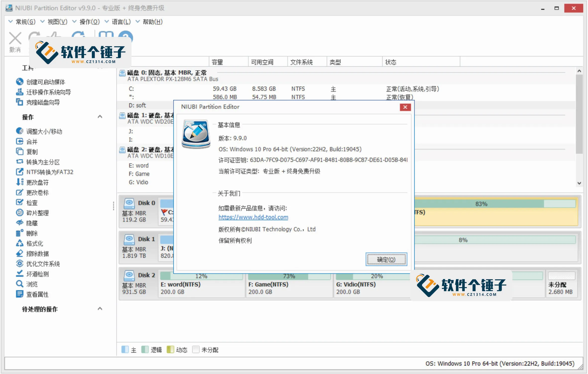This screenshot has width=588, height=374.
Task: Run 坏道检测 surface test
Action: point(32,274)
